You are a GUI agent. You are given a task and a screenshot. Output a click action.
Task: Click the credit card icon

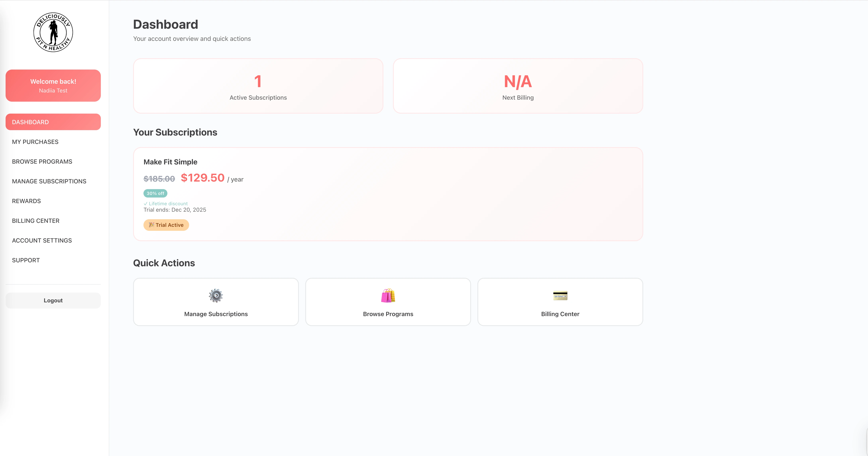click(560, 296)
